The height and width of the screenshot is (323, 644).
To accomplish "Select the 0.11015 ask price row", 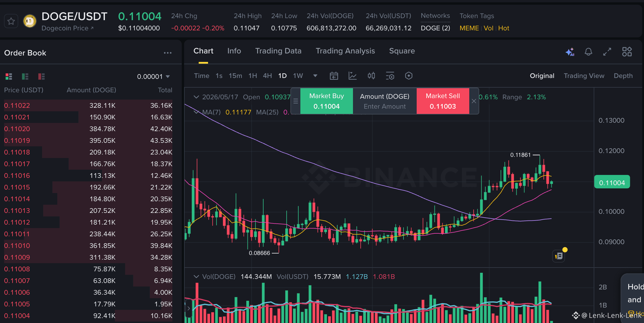I will click(x=88, y=187).
